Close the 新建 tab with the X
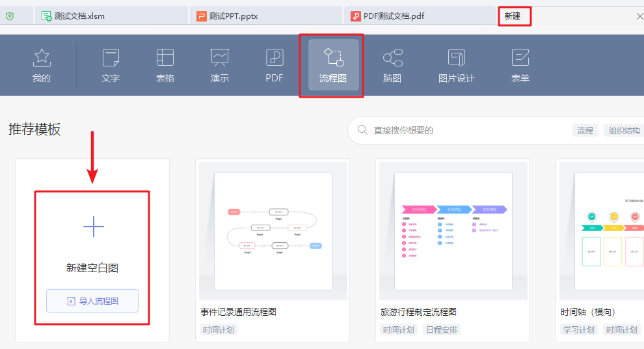The width and height of the screenshot is (644, 349). [639, 16]
